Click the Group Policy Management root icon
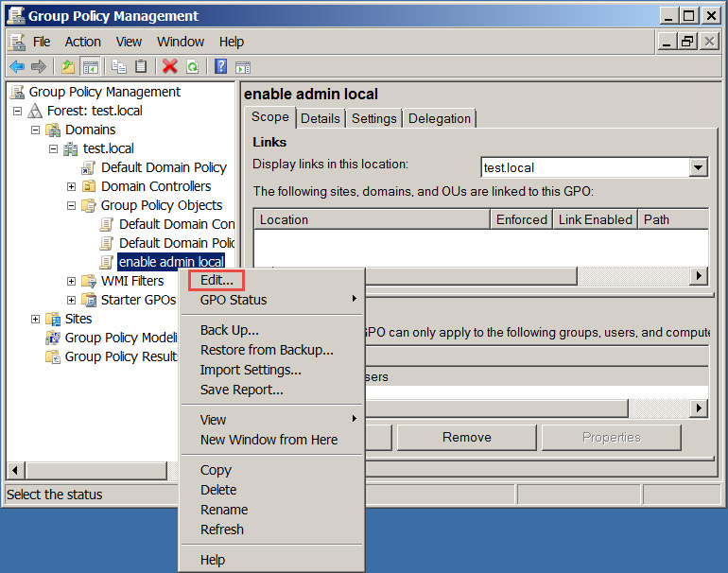 (18, 92)
